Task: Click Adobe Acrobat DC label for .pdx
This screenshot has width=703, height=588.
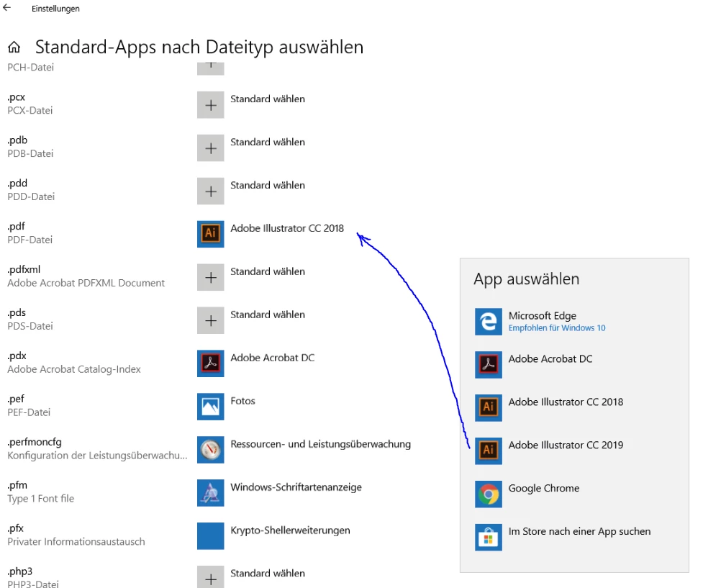Action: [x=272, y=358]
